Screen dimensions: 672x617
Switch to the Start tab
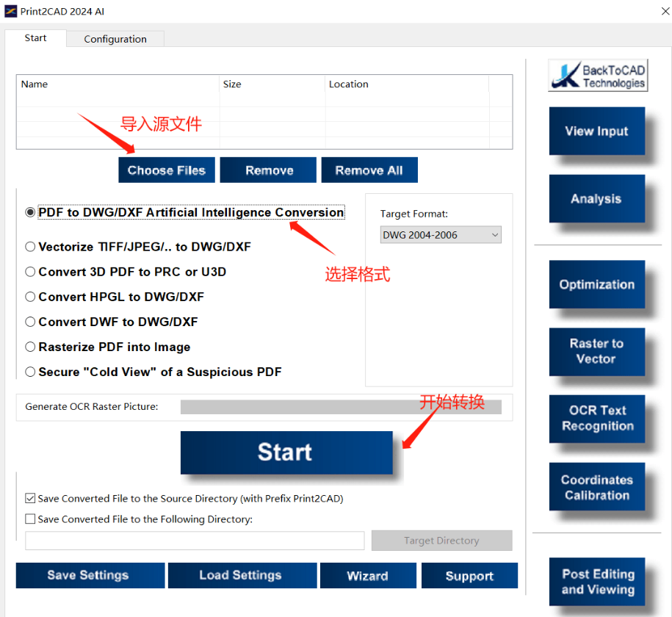[35, 38]
